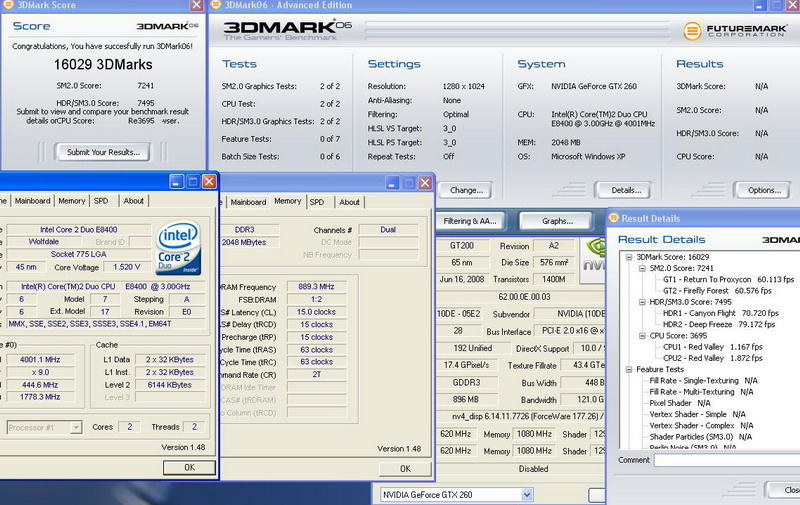Select Mainboard tab in CPU-Z memory window
The width and height of the screenshot is (800, 505).
(248, 202)
